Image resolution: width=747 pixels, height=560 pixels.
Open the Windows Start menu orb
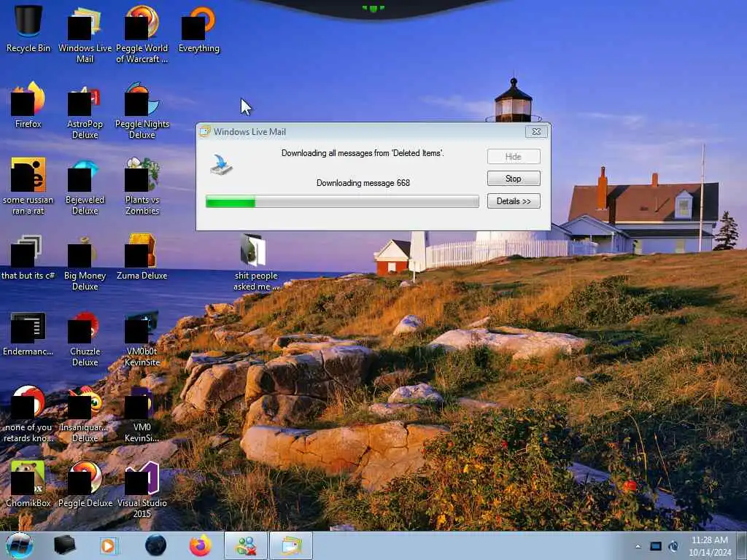20,545
